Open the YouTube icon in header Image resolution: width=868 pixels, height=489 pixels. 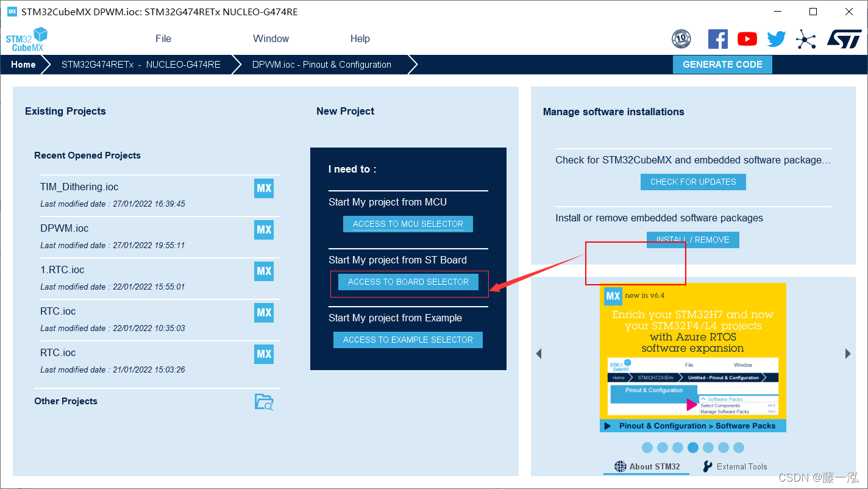point(747,39)
